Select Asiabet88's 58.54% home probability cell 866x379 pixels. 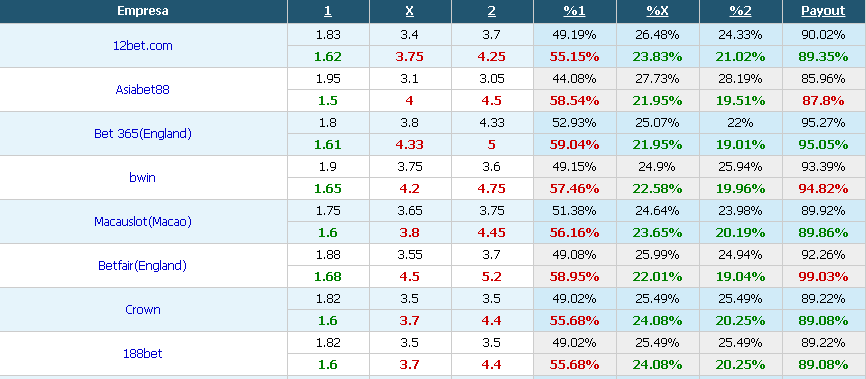coord(574,101)
